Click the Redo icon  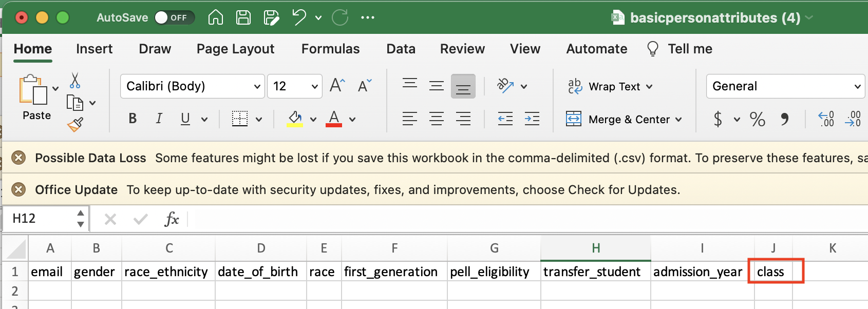pos(340,17)
